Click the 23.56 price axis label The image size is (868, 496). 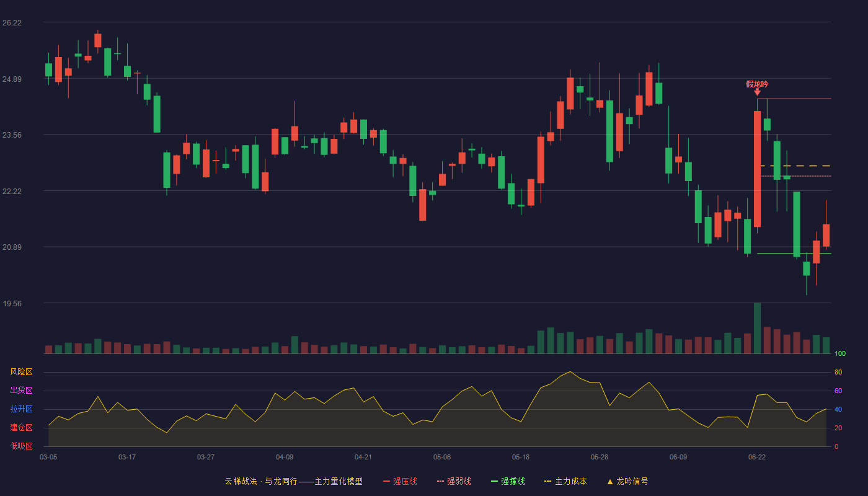[12, 135]
